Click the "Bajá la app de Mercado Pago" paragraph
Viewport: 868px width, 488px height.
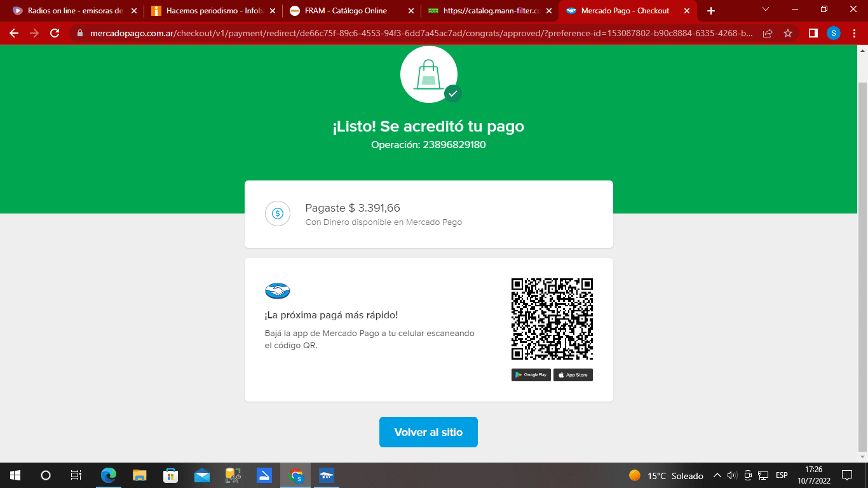[x=369, y=339]
